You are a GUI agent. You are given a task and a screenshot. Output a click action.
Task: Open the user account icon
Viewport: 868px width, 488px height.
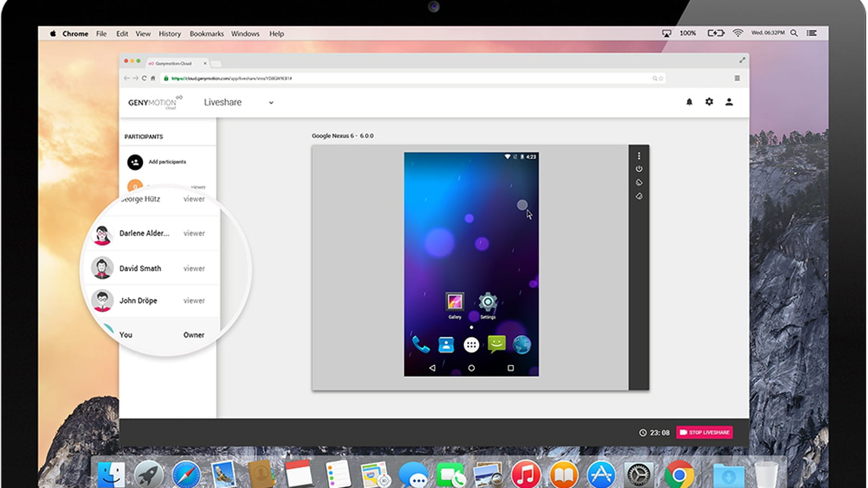(x=729, y=101)
